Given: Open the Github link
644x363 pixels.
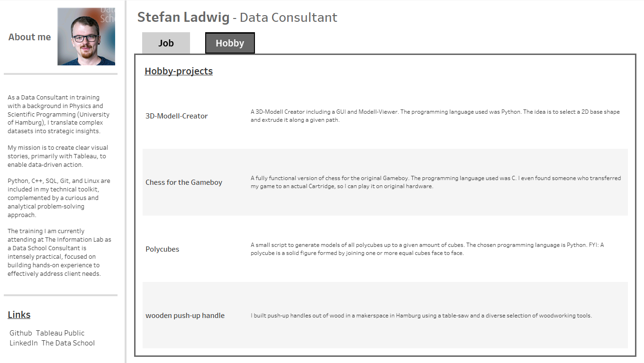Looking at the screenshot, I should pos(21,333).
